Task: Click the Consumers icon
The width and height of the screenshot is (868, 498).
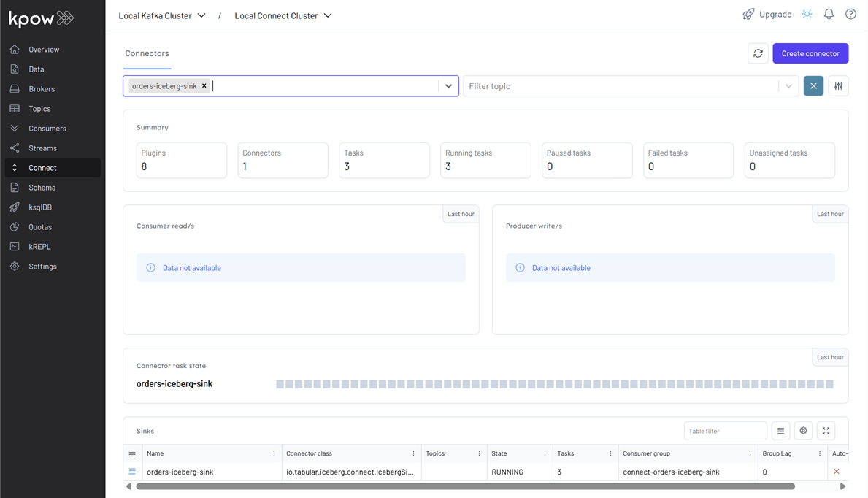Action: tap(15, 129)
